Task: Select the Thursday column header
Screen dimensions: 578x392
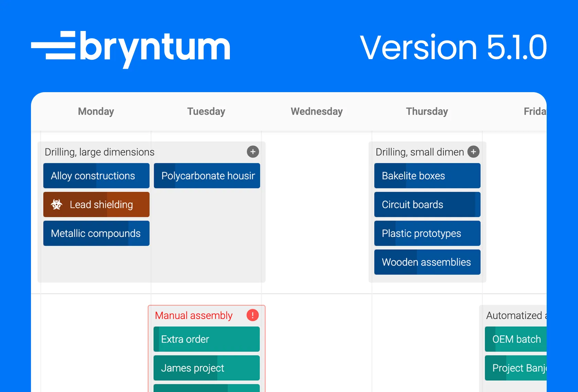Action: pyautogui.click(x=427, y=111)
